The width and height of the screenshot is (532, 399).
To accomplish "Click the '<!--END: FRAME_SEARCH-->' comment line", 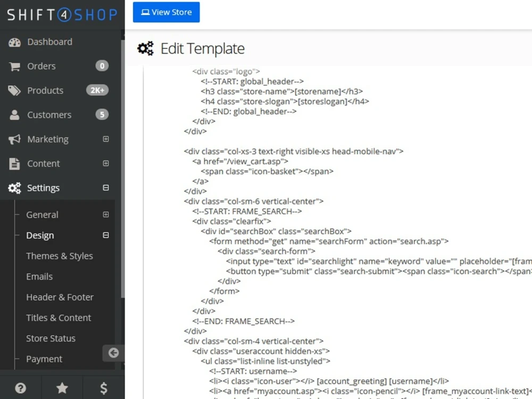I will point(243,321).
